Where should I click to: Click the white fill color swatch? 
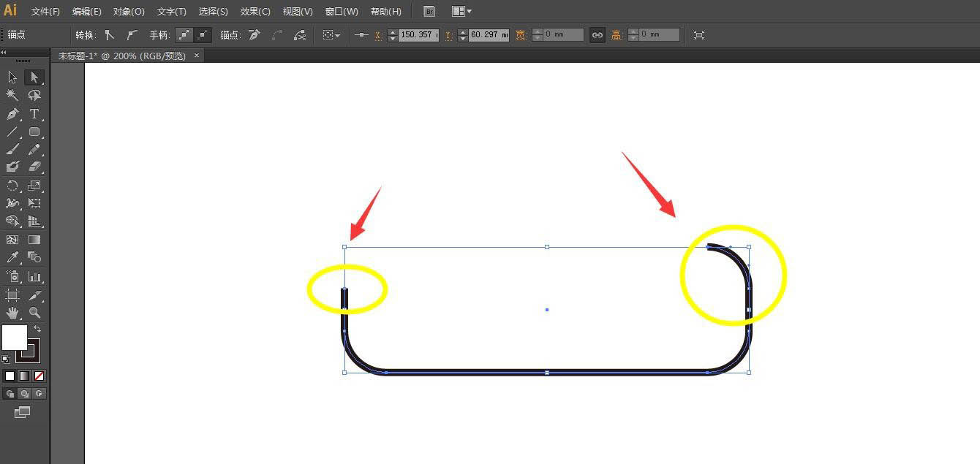(14, 338)
